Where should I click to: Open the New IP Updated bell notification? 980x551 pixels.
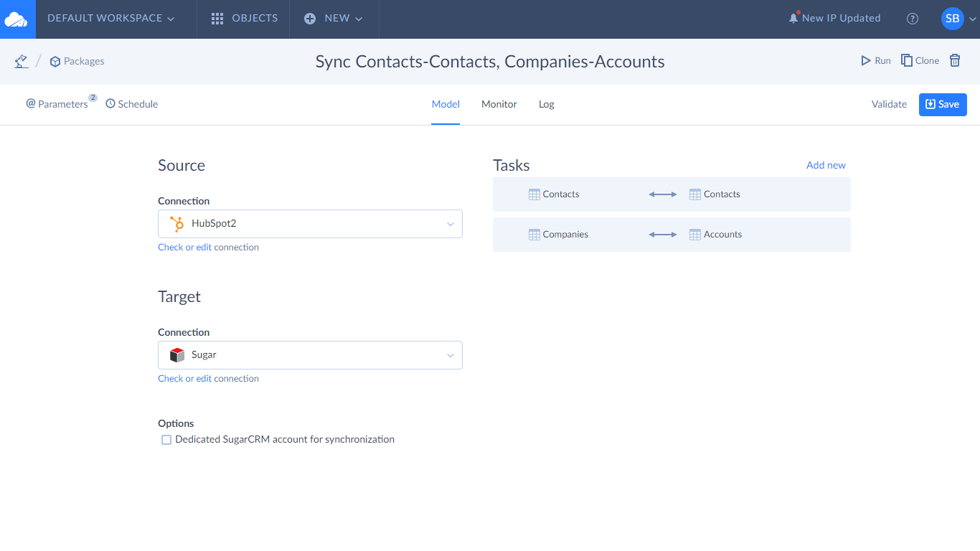coord(834,19)
